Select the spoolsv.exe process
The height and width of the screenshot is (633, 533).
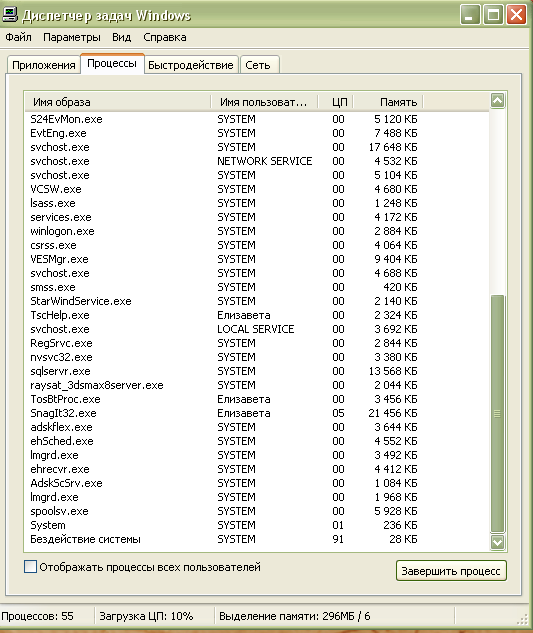[x=257, y=511]
